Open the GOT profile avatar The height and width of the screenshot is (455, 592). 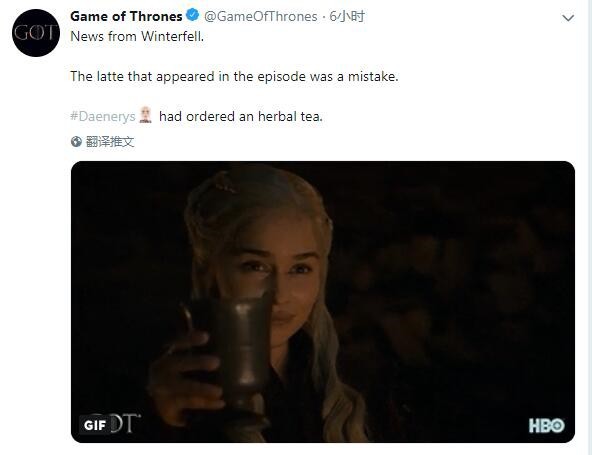(36, 33)
